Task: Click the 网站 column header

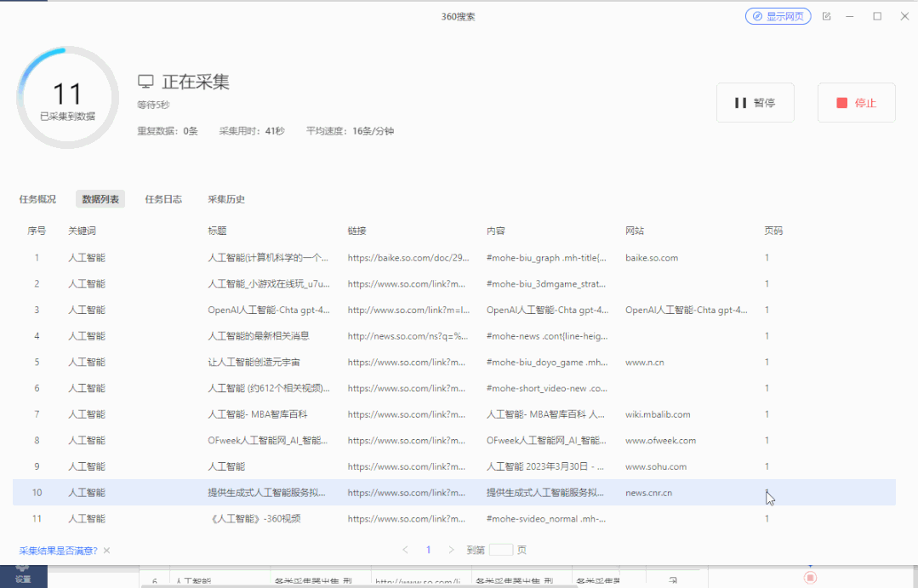Action: pos(635,231)
